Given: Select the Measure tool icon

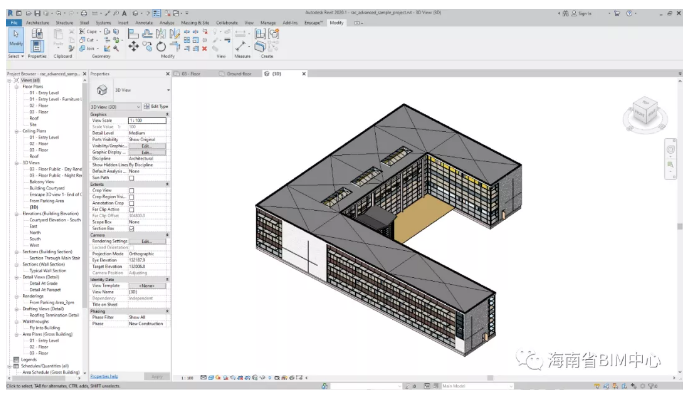Looking at the screenshot, I should 241,46.
